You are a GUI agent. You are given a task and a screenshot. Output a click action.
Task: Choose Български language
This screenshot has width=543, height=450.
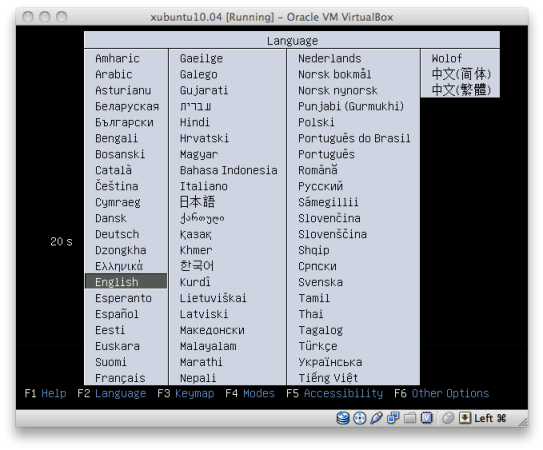coord(124,122)
